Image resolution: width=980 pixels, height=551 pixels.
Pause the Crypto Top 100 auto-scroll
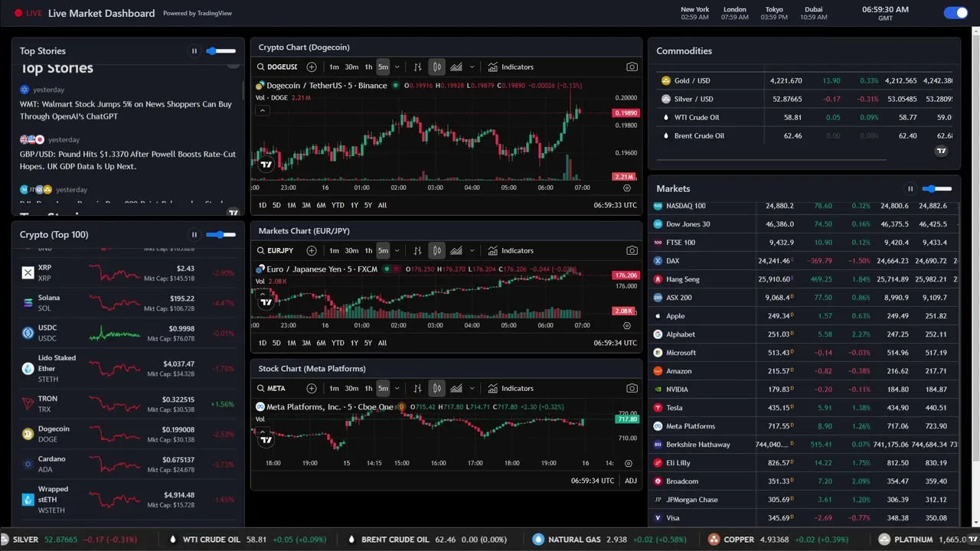tap(194, 235)
